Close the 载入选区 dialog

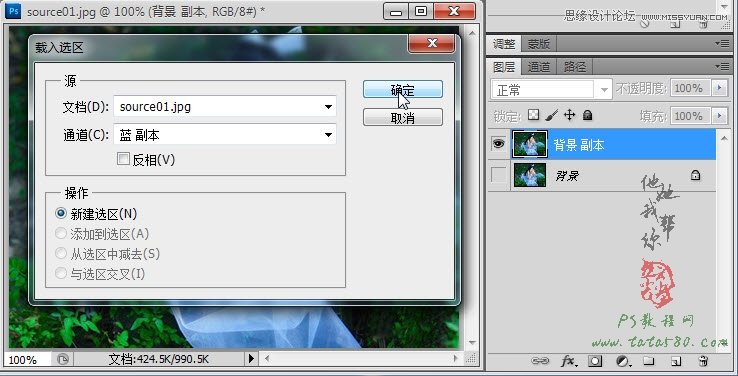(432, 44)
